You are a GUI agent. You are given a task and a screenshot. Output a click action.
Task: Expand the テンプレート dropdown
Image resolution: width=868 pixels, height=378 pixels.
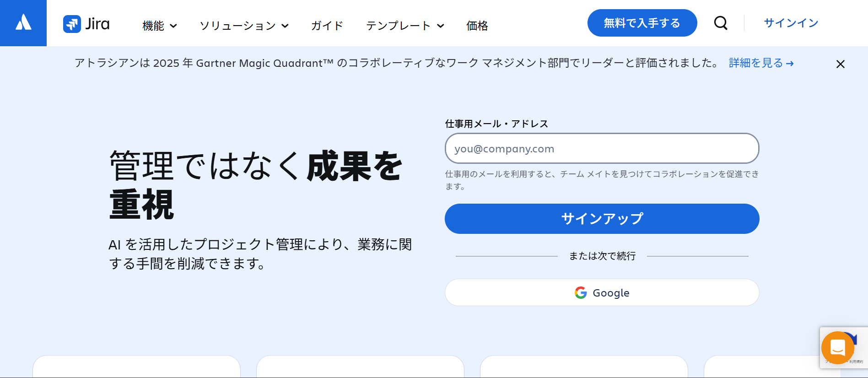click(x=405, y=26)
